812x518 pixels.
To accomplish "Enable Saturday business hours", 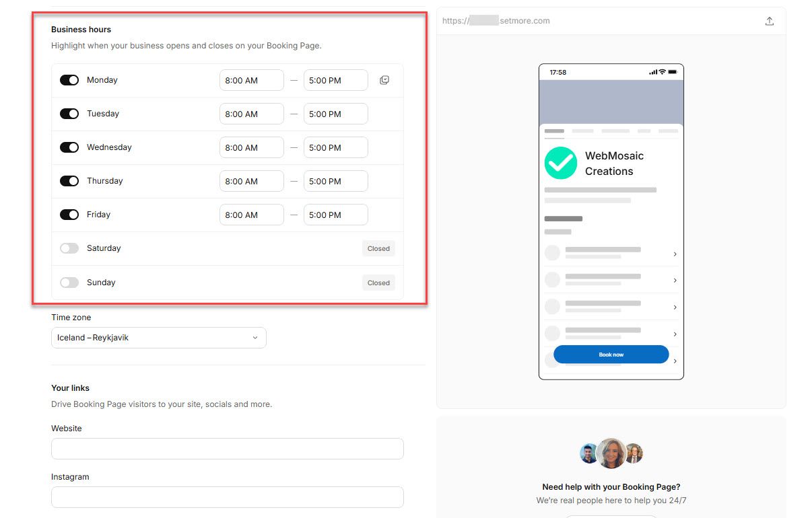I will 69,248.
